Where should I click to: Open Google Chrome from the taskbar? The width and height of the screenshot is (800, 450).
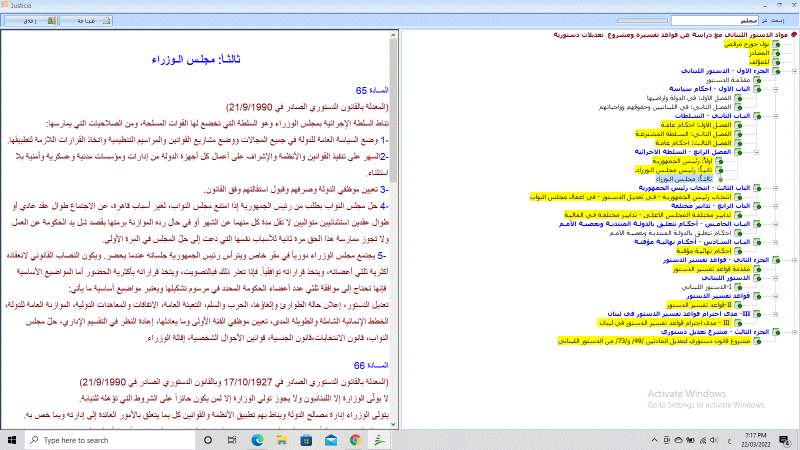(355, 440)
